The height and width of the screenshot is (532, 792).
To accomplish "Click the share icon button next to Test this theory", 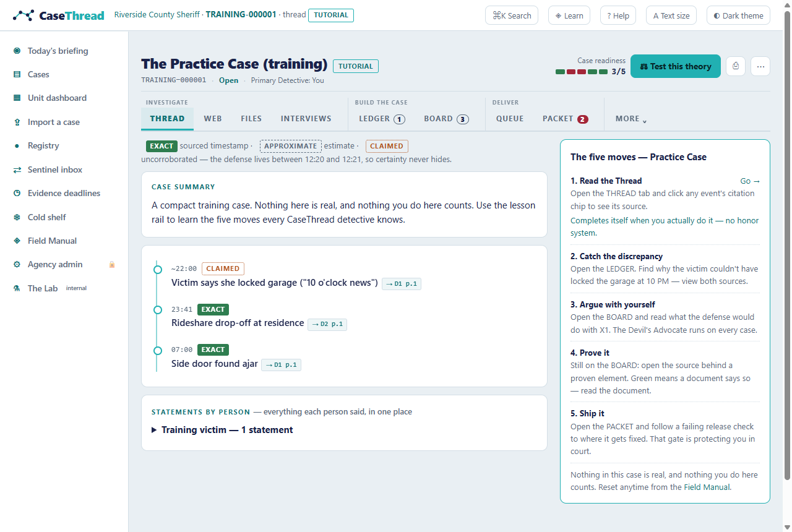I will [x=736, y=66].
